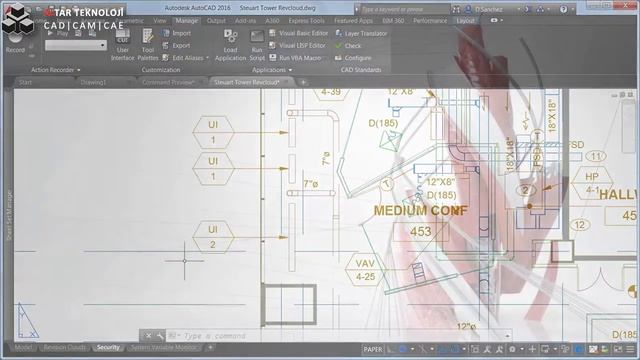Open the Layout ribbon tab

465,20
